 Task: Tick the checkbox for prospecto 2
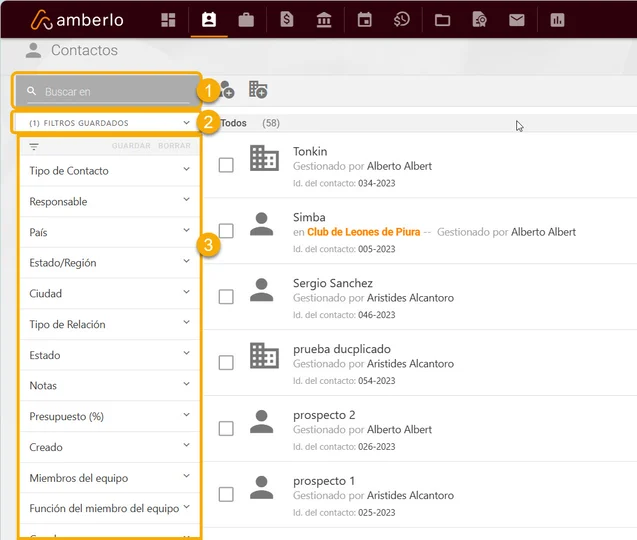[226, 428]
